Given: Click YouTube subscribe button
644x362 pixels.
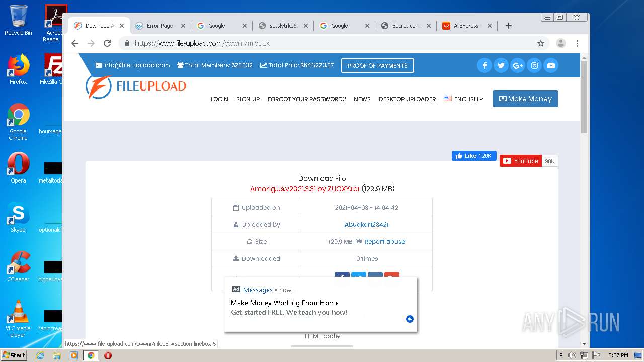Looking at the screenshot, I should [521, 161].
